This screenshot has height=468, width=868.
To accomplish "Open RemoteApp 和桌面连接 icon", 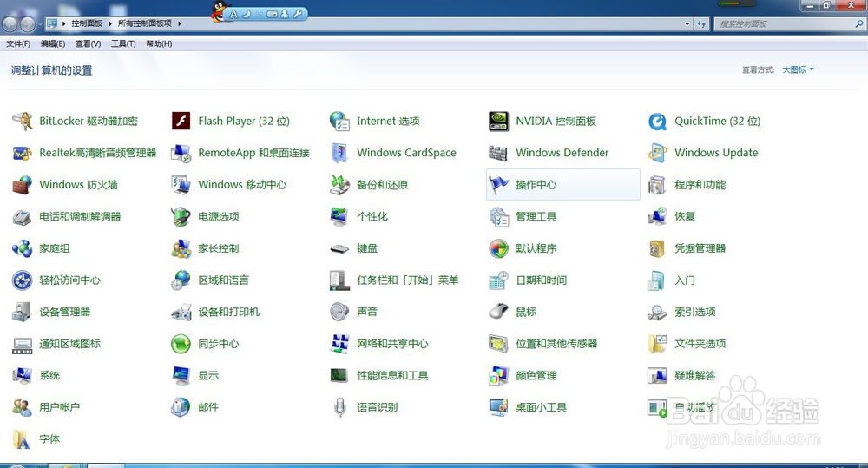I will (181, 153).
